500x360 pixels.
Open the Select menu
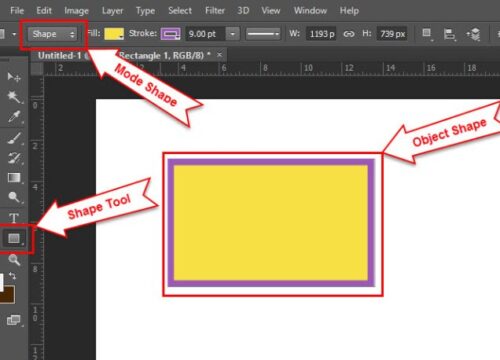pos(180,11)
